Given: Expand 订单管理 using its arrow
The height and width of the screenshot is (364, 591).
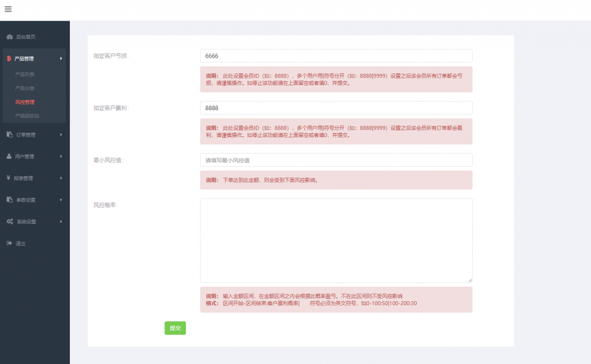Looking at the screenshot, I should pos(61,135).
